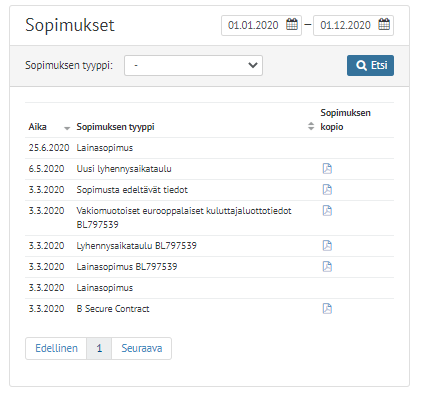This screenshot has height=398, width=421.
Task: Open calendar picker for start date 01.01.2020
Action: coord(292,24)
